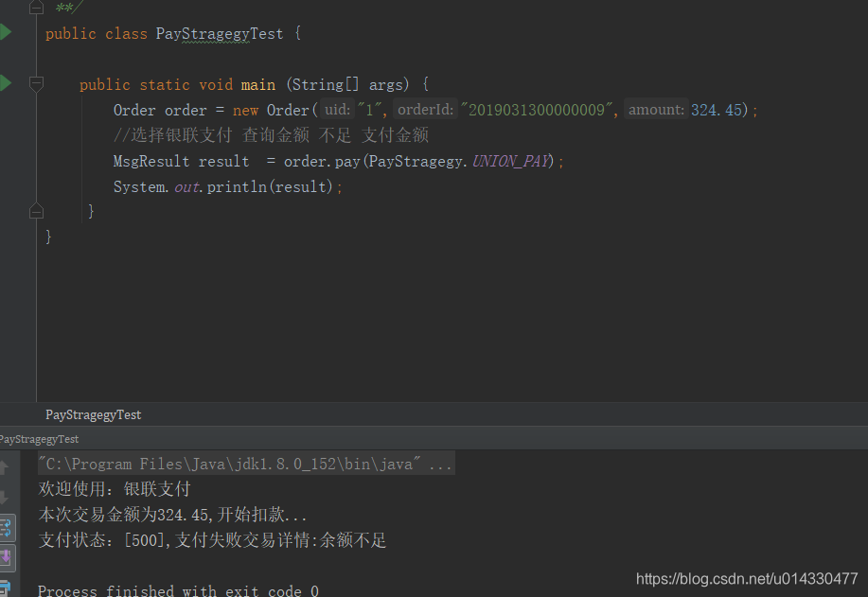Click the amount: parameter hint
The width and height of the screenshot is (868, 597).
[x=656, y=110]
